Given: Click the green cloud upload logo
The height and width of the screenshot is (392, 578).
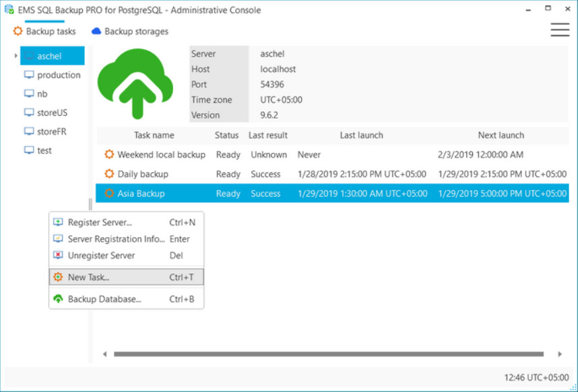Looking at the screenshot, I should (135, 84).
